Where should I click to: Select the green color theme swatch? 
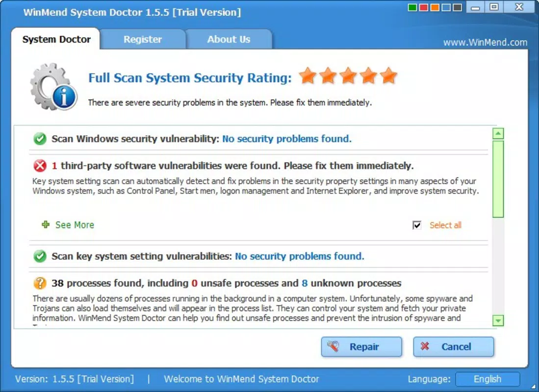(412, 7)
